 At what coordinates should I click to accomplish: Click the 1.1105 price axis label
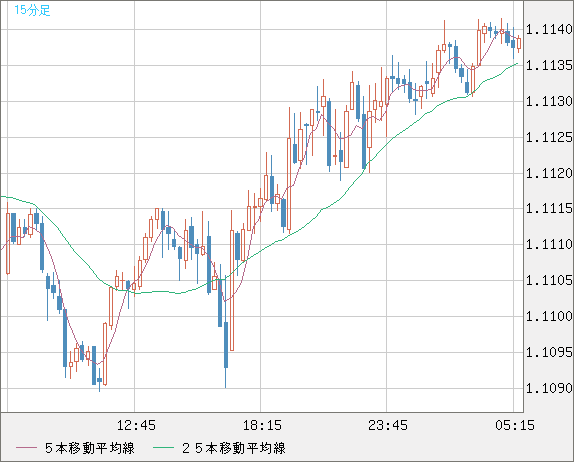click(x=549, y=280)
